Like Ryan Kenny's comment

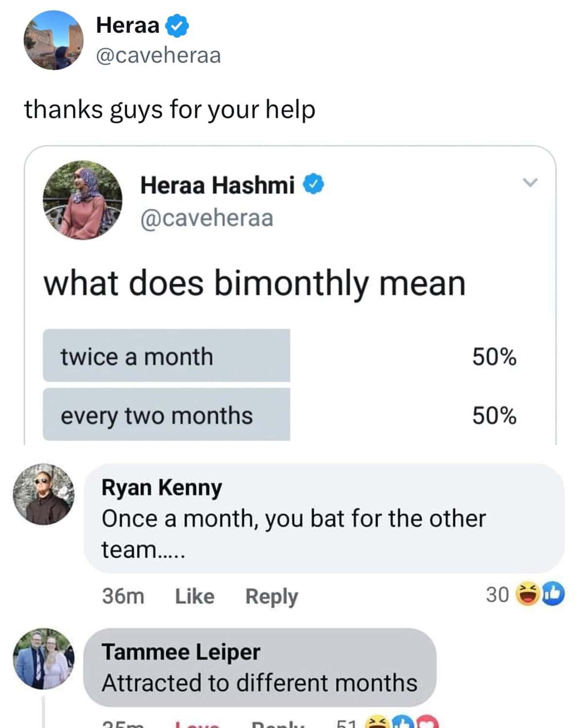pyautogui.click(x=194, y=596)
